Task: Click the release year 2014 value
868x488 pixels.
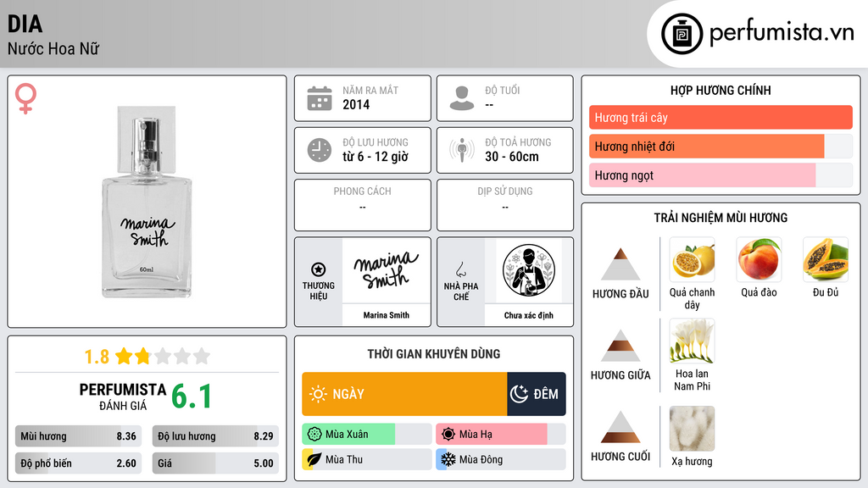Action: (356, 104)
